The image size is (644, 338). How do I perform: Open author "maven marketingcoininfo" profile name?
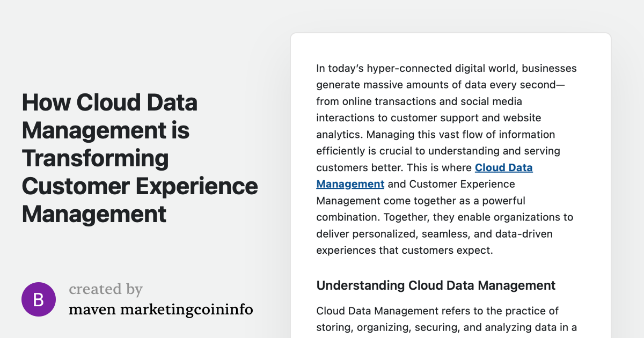(x=161, y=310)
